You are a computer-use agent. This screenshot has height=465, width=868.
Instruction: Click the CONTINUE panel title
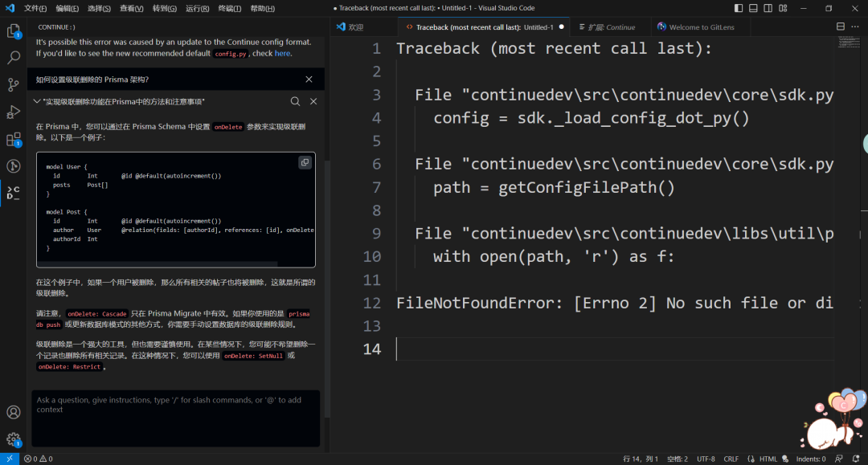(56, 27)
